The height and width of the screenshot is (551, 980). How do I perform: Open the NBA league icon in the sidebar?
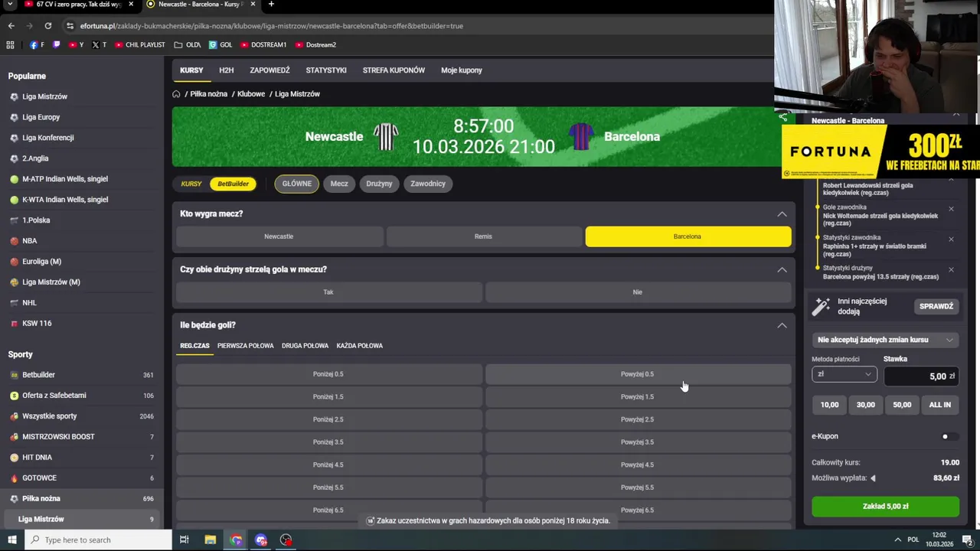[15, 241]
